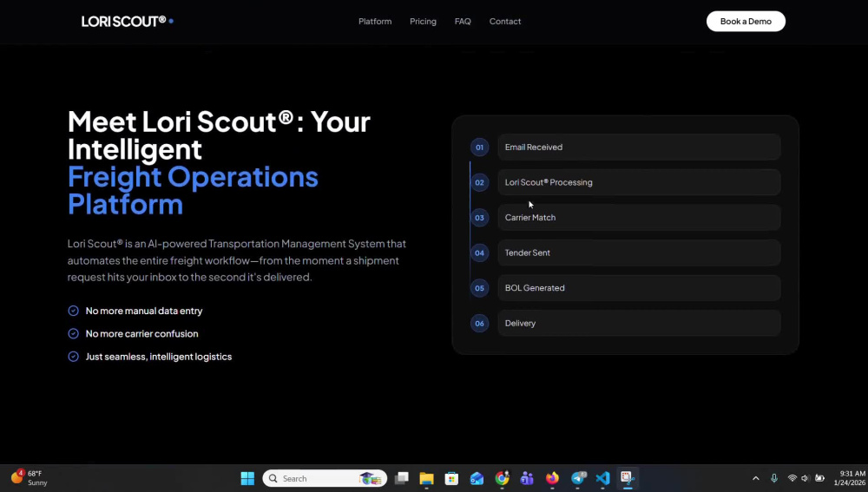Open Visual Studio Code from the taskbar
Image resolution: width=868 pixels, height=492 pixels.
click(x=602, y=478)
